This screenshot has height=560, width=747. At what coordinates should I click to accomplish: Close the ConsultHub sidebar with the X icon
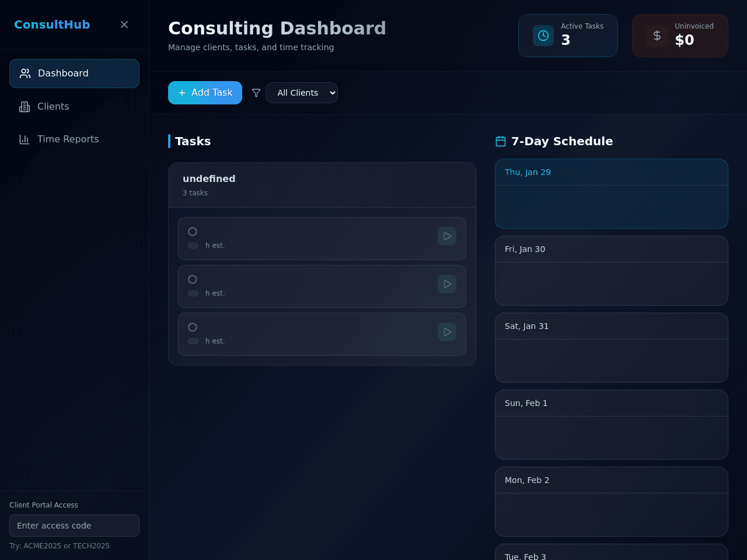click(124, 24)
